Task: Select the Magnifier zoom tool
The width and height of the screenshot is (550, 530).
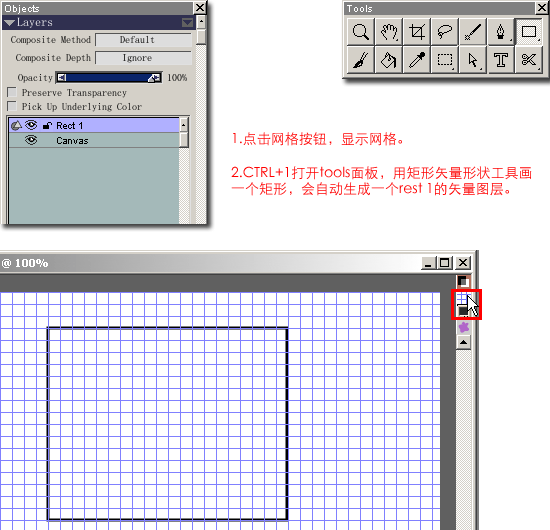Action: pyautogui.click(x=360, y=32)
